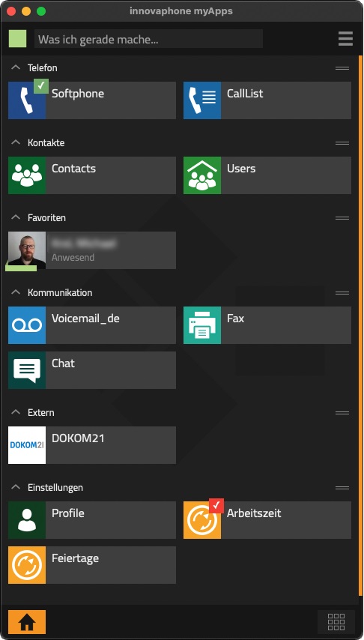This screenshot has height=640, width=364.
Task: Open the DOKOM21 logo tile
Action: click(27, 445)
